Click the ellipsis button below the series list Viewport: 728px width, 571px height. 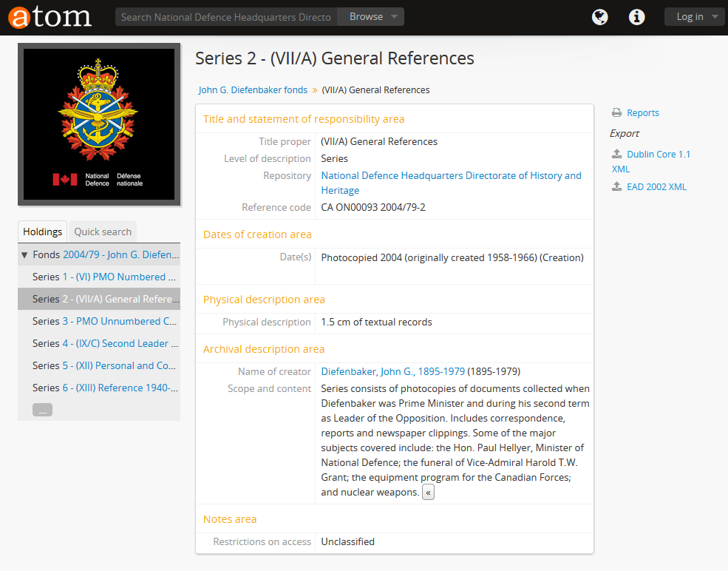click(42, 409)
